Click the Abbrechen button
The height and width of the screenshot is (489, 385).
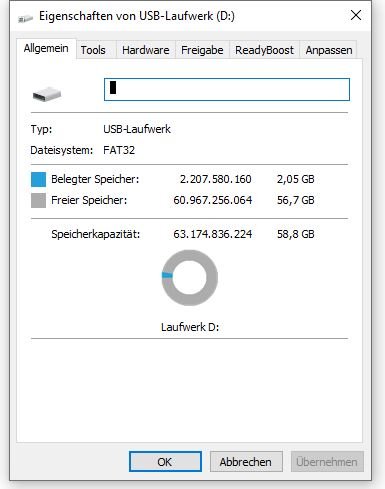point(246,462)
